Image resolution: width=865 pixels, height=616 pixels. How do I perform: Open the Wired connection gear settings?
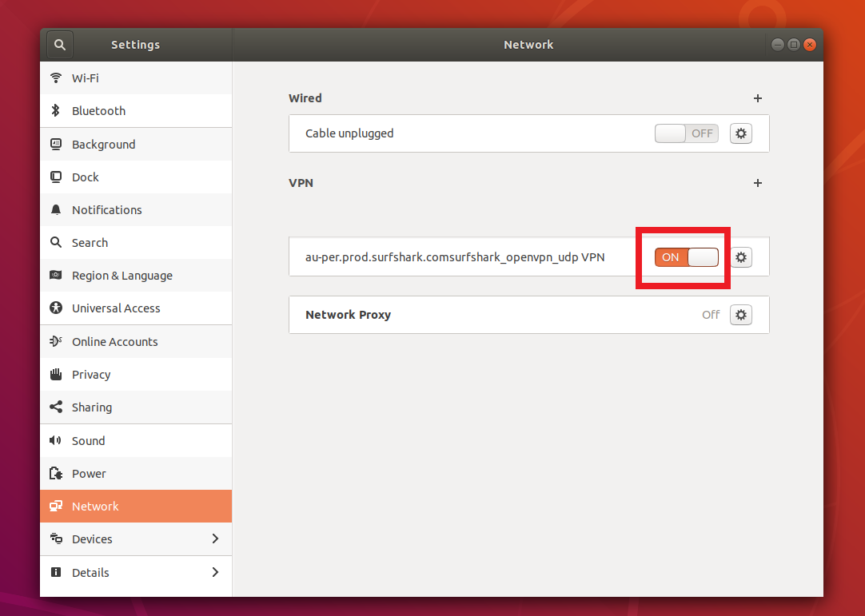(x=741, y=133)
